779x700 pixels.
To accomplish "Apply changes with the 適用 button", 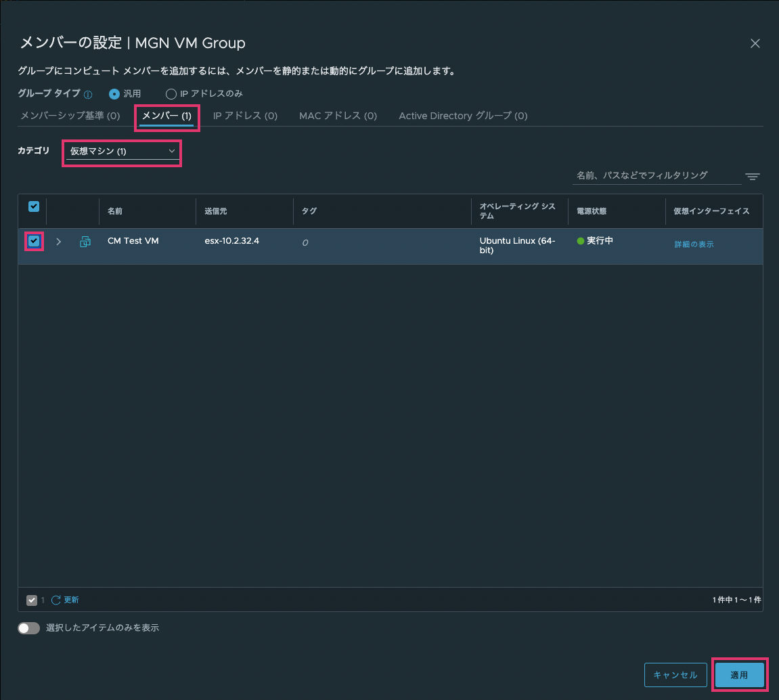I will pyautogui.click(x=739, y=675).
